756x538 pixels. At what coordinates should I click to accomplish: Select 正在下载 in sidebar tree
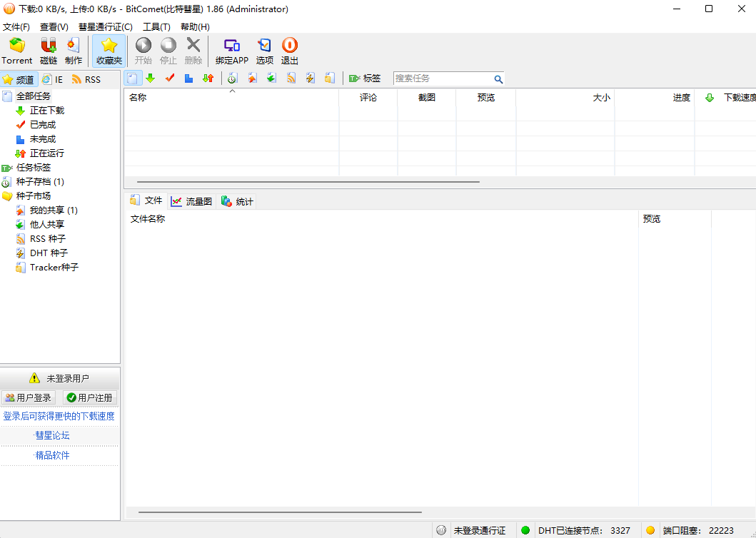point(47,111)
